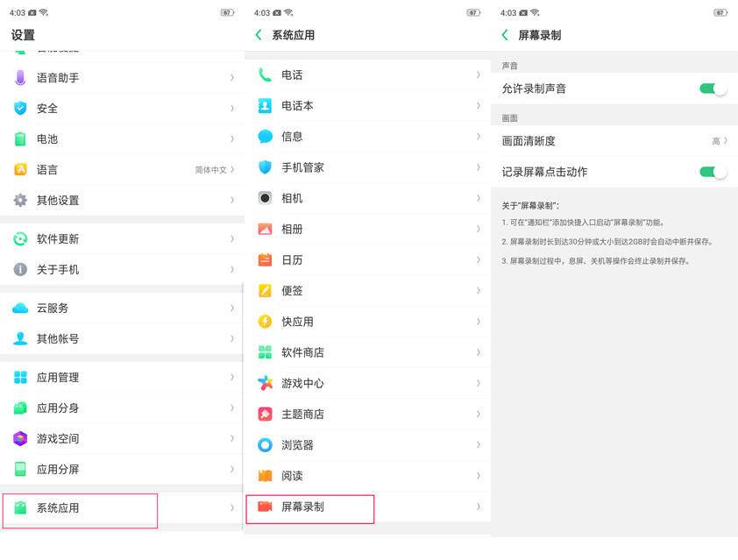This screenshot has height=560, width=738.
Task: Tap the browser blue circle icon
Action: (x=265, y=444)
